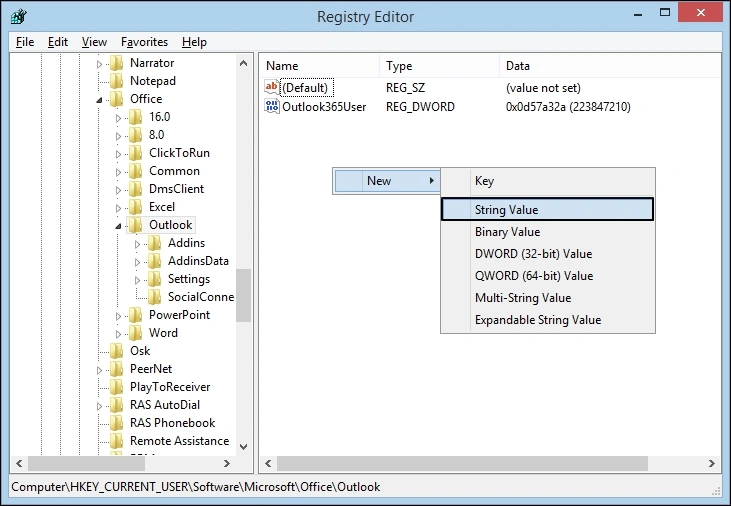Image resolution: width=731 pixels, height=506 pixels.
Task: Choose Multi-String Value
Action: pyautogui.click(x=548, y=298)
